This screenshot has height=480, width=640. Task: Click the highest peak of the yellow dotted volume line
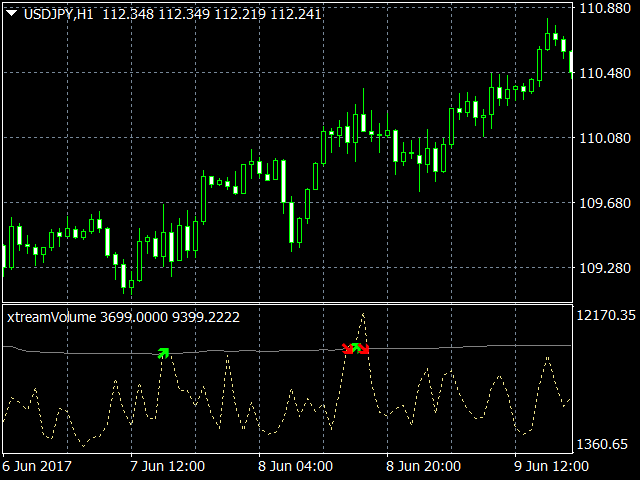tap(363, 315)
